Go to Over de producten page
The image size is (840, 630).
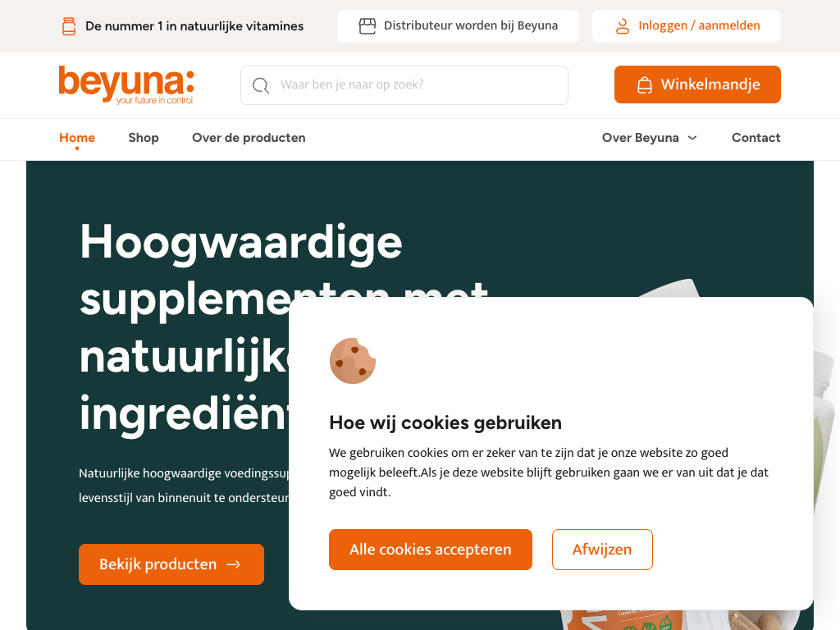click(x=249, y=138)
